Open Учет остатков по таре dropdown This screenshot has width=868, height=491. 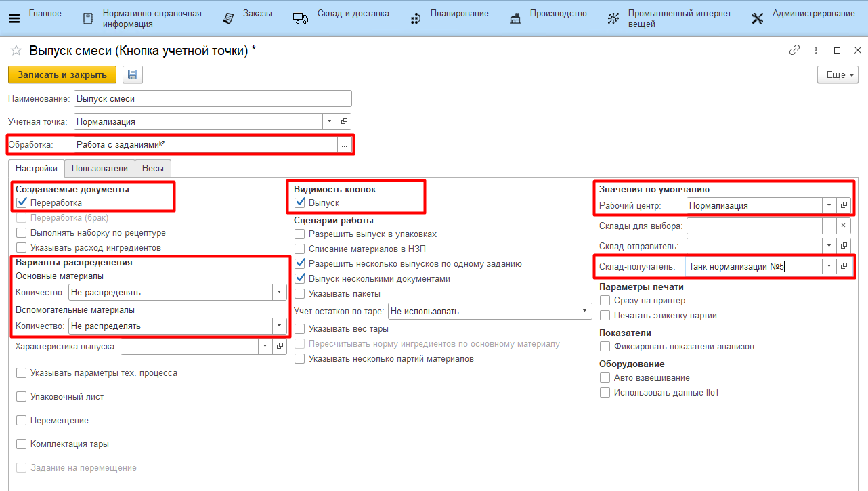(x=584, y=312)
